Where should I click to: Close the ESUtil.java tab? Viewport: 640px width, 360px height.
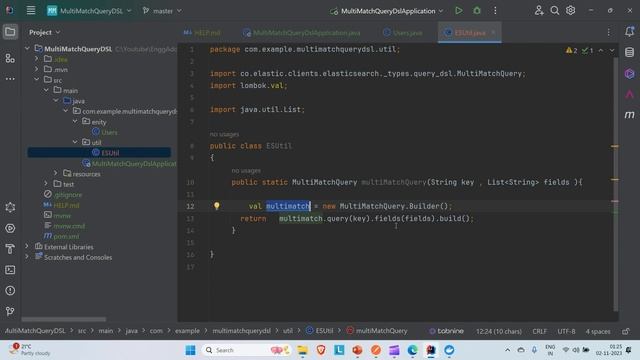click(x=493, y=32)
